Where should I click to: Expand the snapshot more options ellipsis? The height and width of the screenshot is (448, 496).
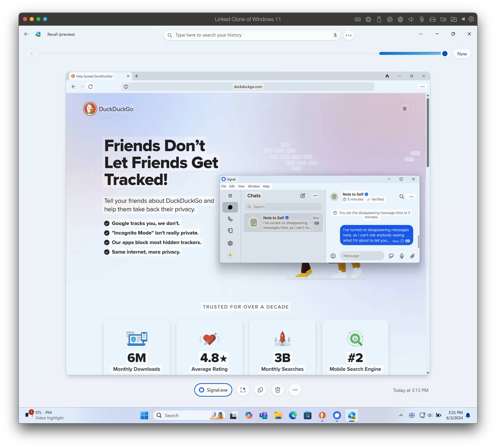click(x=295, y=390)
